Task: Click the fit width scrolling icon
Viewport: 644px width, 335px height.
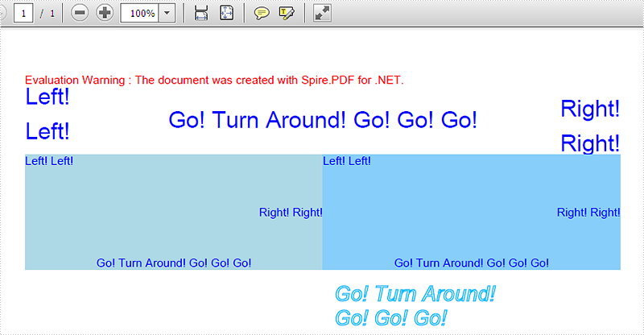Action: (200, 13)
